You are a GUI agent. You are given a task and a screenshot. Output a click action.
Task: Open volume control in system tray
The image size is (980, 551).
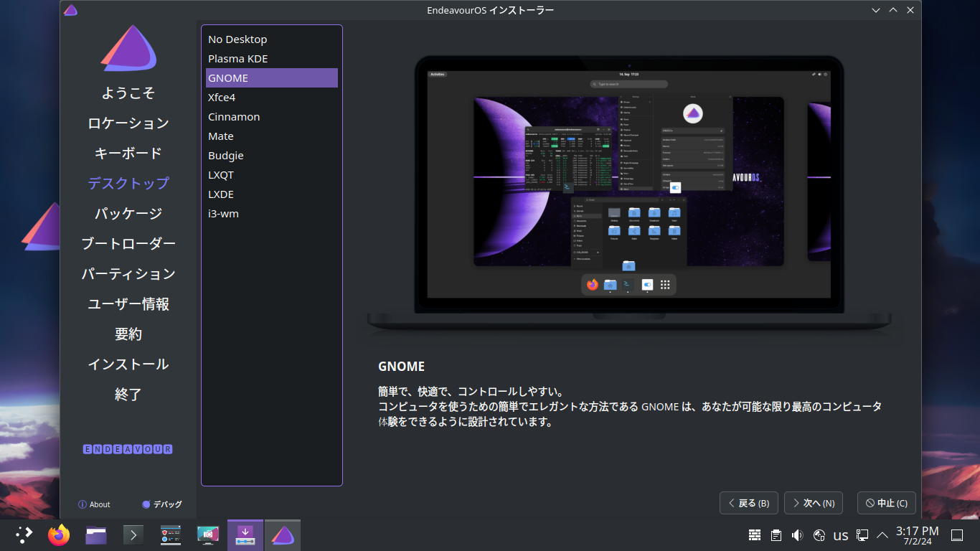[797, 535]
